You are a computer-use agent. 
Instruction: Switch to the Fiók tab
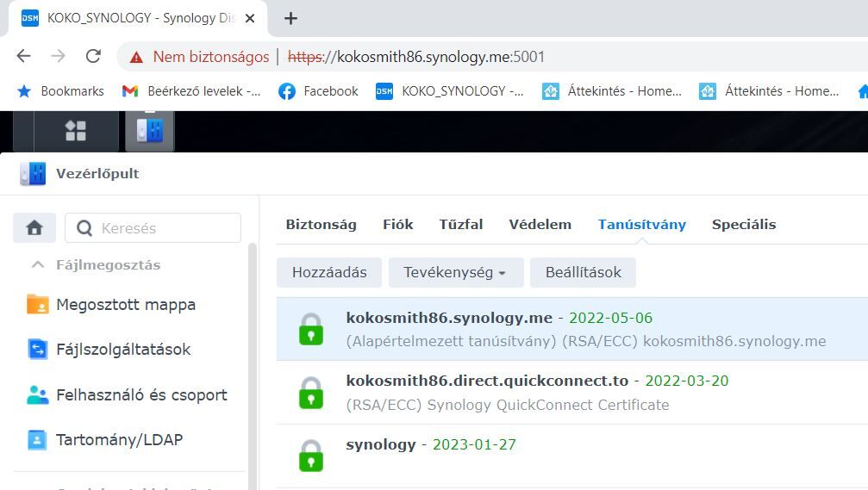pyautogui.click(x=398, y=225)
